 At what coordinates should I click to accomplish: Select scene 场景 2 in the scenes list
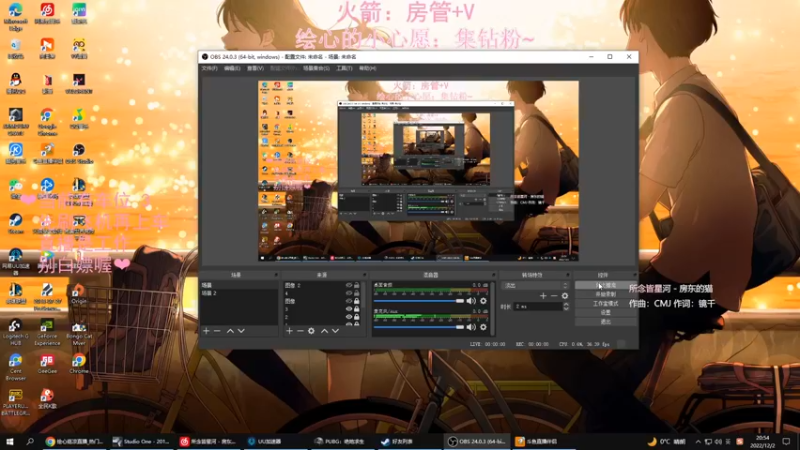coord(239,293)
